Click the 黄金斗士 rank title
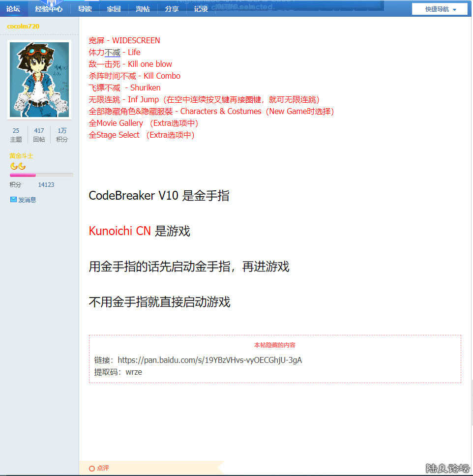 pyautogui.click(x=21, y=156)
